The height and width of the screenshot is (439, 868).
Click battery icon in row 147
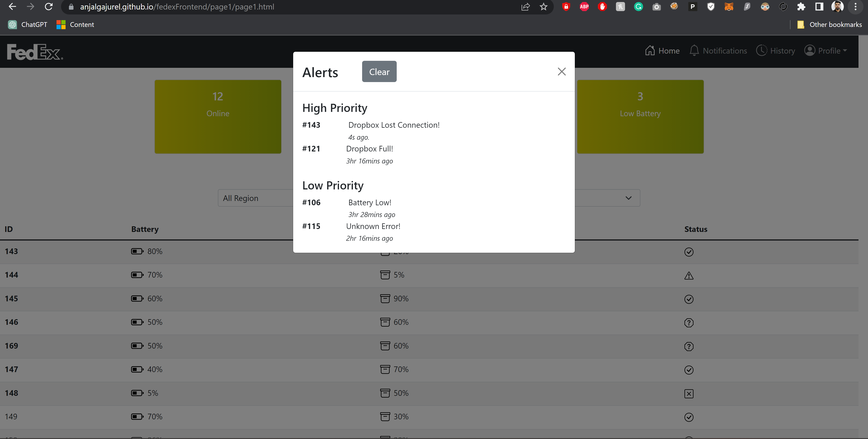click(137, 370)
